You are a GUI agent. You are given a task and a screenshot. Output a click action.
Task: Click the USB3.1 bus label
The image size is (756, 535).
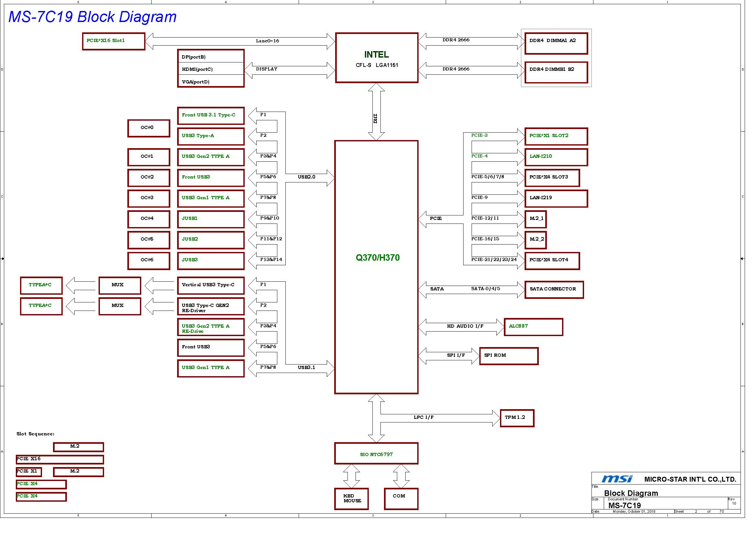click(306, 367)
